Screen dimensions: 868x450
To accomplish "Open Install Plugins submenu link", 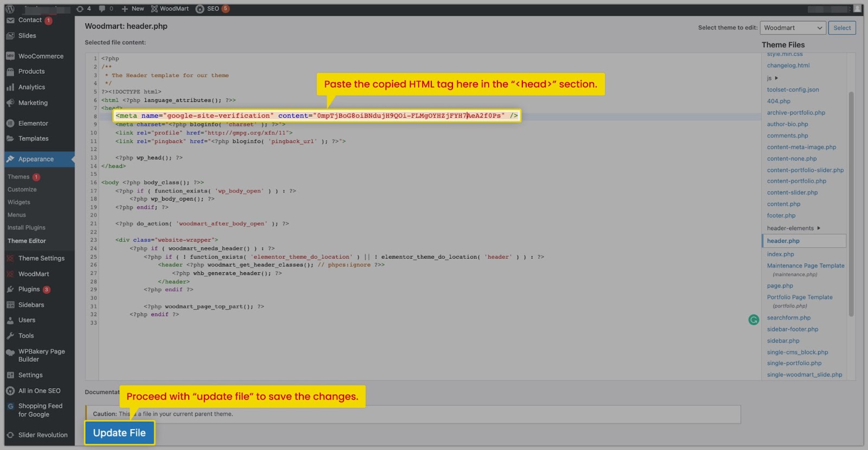I will point(27,228).
